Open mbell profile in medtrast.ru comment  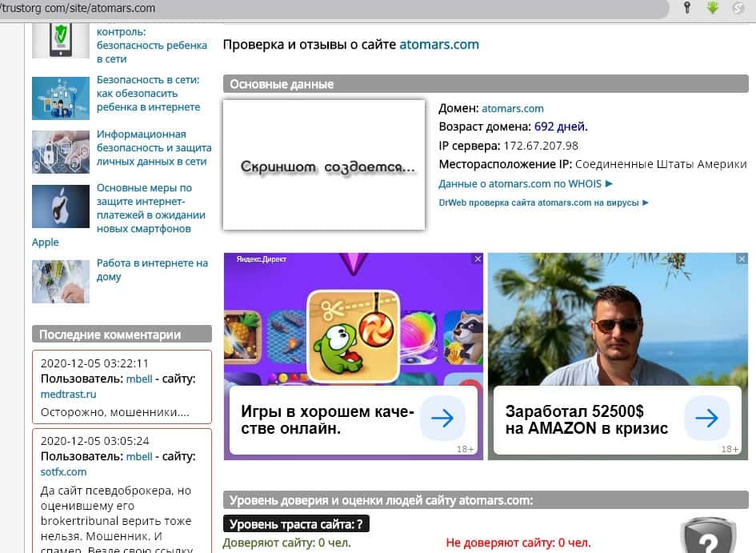coord(139,379)
